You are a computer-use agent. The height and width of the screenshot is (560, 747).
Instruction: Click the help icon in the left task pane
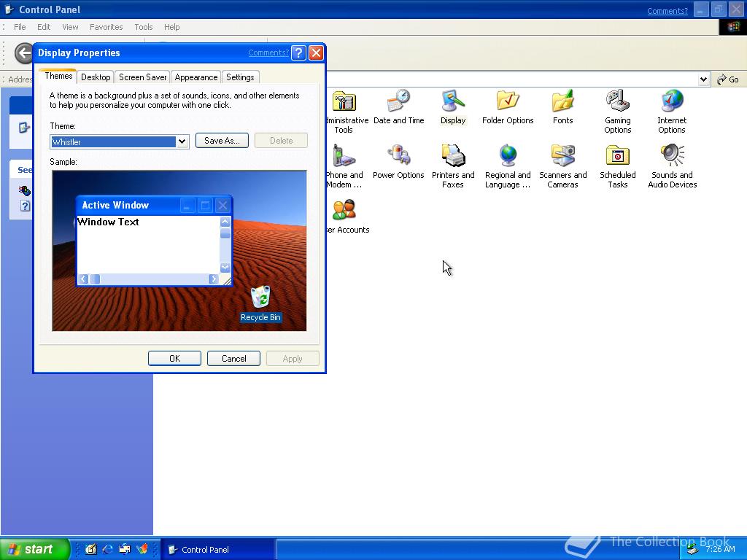pyautogui.click(x=25, y=206)
